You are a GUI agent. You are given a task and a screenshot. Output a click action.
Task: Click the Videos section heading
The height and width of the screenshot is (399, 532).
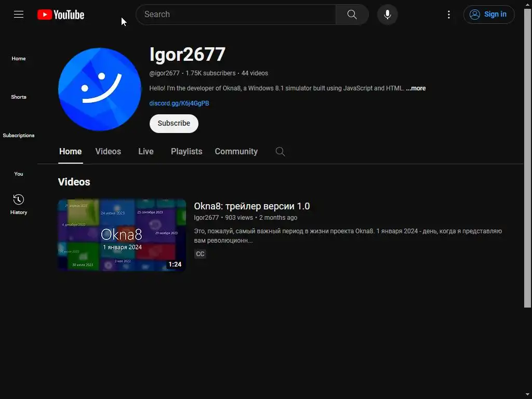(x=74, y=182)
